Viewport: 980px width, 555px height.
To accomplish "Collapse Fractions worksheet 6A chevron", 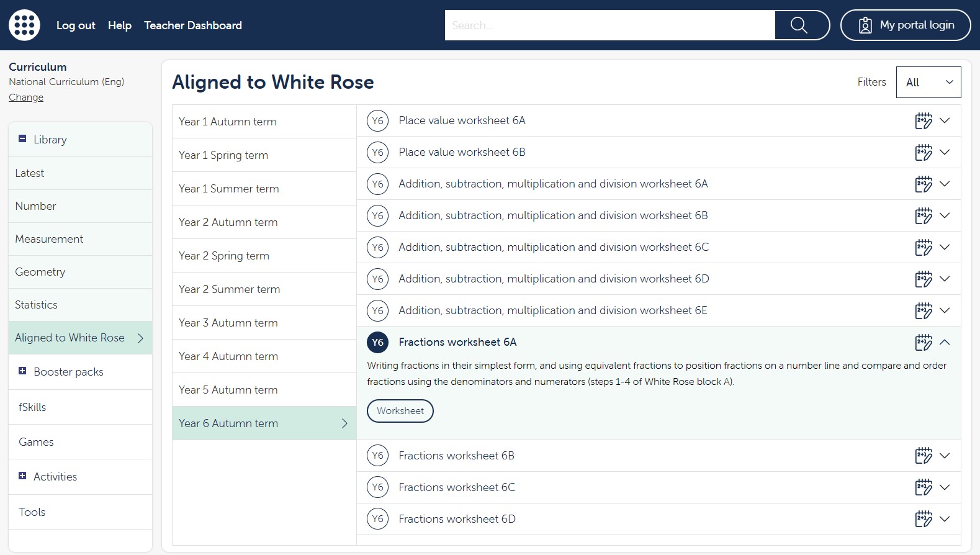I will click(945, 342).
